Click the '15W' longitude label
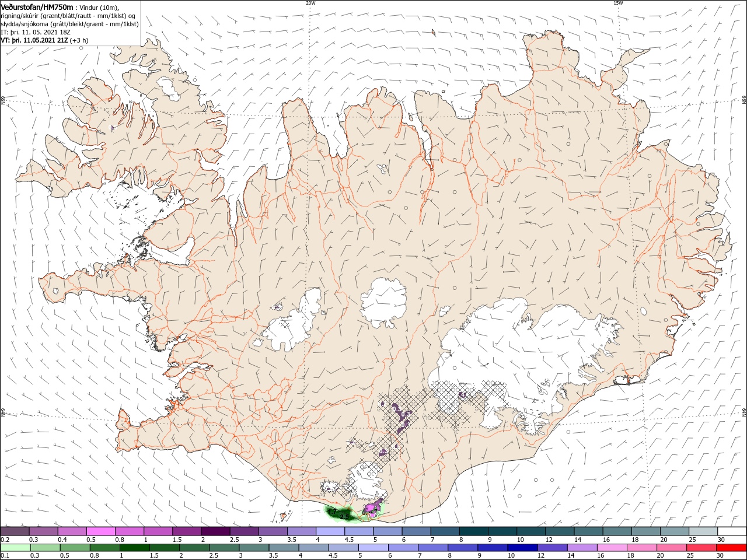The image size is (747, 560). tap(618, 3)
